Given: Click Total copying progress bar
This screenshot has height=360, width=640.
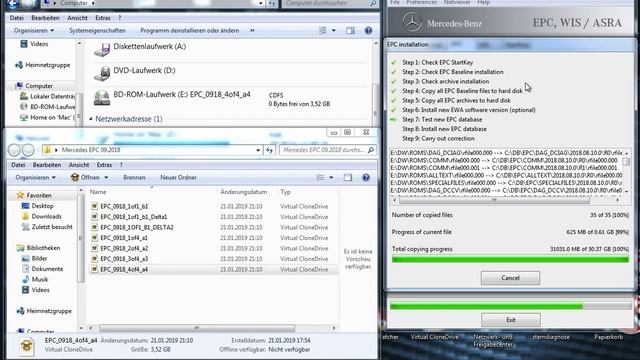Looking at the screenshot, I should pyautogui.click(x=510, y=259).
